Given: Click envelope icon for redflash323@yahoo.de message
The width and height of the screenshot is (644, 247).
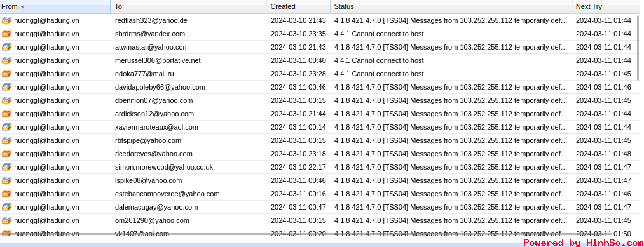Looking at the screenshot, I should [x=6, y=20].
